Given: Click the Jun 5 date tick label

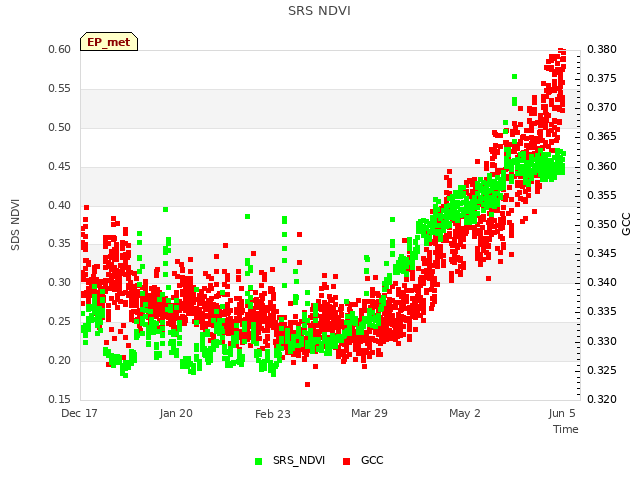Looking at the screenshot, I should pyautogui.click(x=562, y=413).
